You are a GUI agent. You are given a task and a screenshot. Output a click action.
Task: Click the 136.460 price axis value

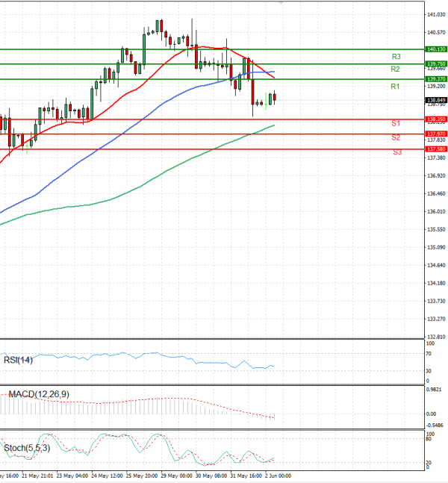[436, 194]
